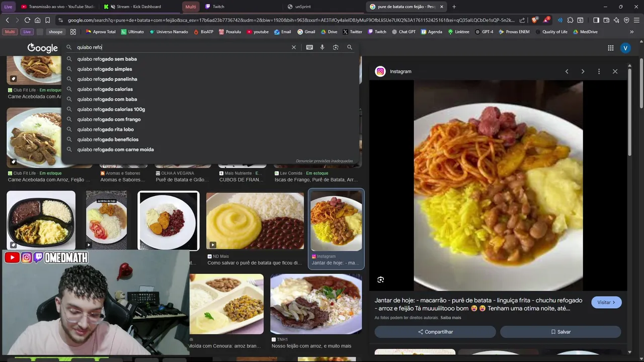View site information icon in address bar
This screenshot has height=362, width=644.
[x=60, y=20]
